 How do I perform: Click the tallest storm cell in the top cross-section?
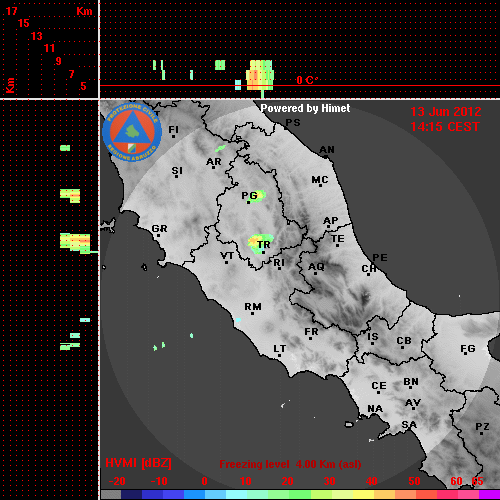(260, 76)
